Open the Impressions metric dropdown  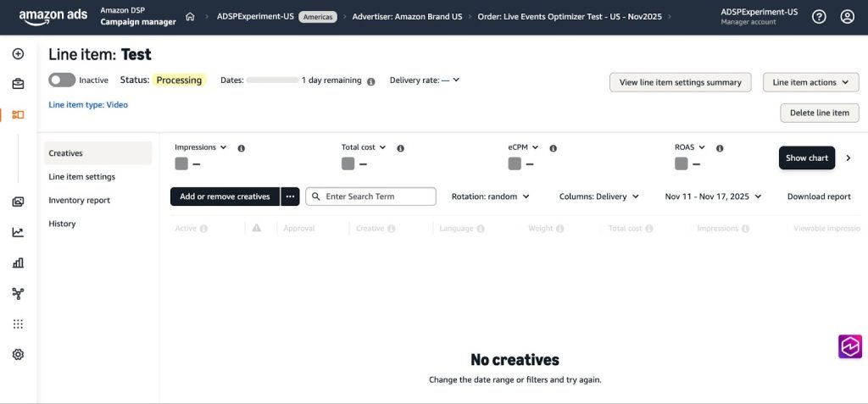200,147
